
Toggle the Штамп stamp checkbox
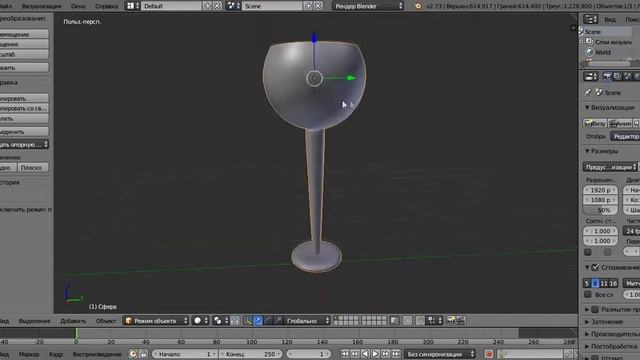coord(595,358)
